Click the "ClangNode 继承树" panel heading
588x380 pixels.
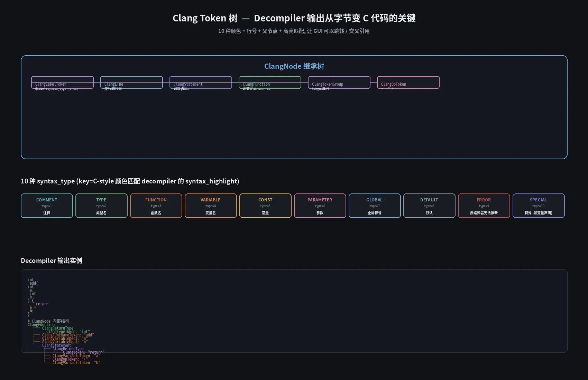(x=294, y=66)
